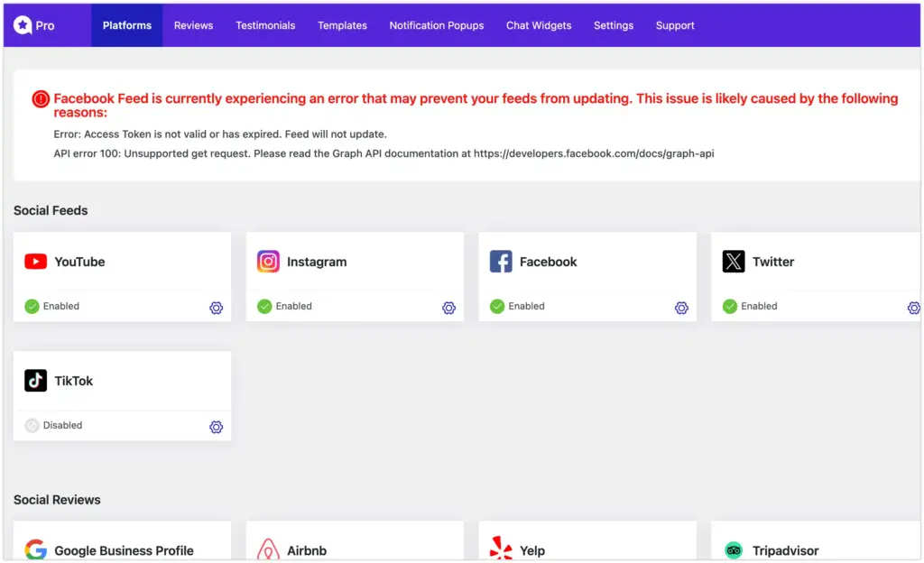Click the Facebook logo icon
This screenshot has height=563, width=924.
[x=501, y=262]
